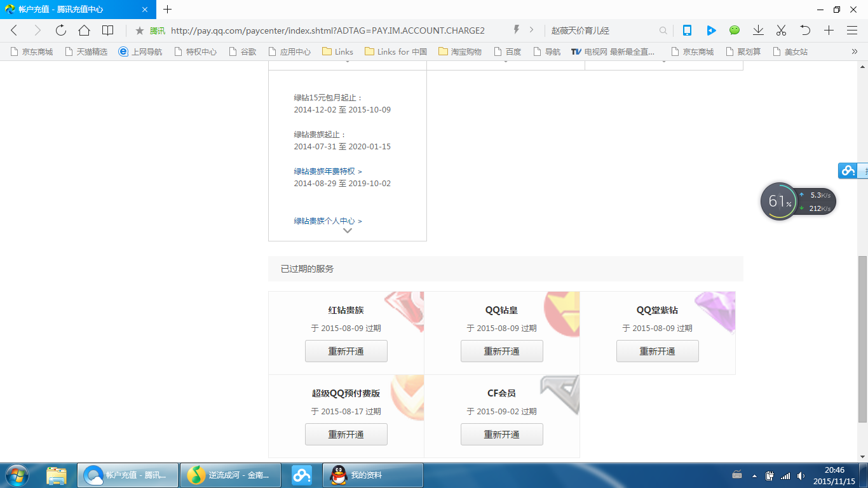Switch to the 逆流成河 music player taskbar item
The image size is (868, 488).
[231, 475]
